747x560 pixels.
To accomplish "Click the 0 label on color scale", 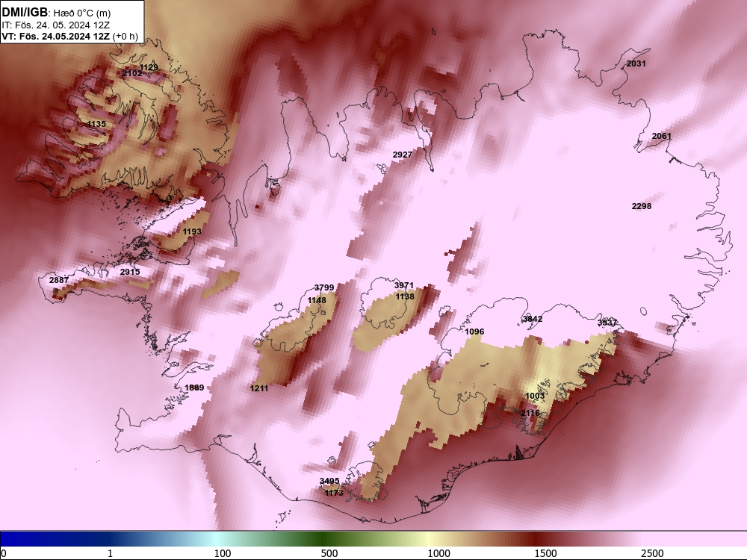I will pos(4,553).
